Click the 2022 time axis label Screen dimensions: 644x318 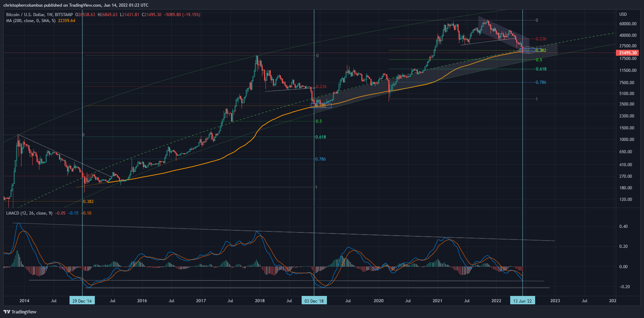point(496,301)
